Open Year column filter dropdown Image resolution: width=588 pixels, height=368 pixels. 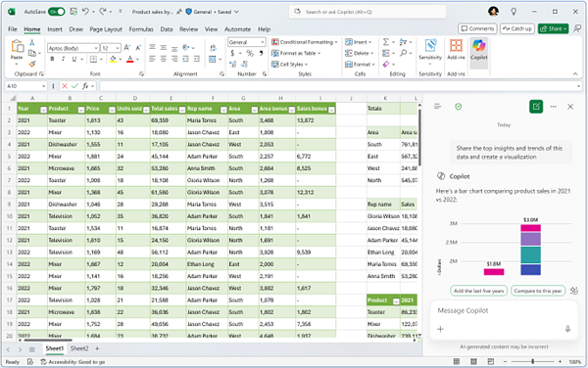[x=43, y=110]
